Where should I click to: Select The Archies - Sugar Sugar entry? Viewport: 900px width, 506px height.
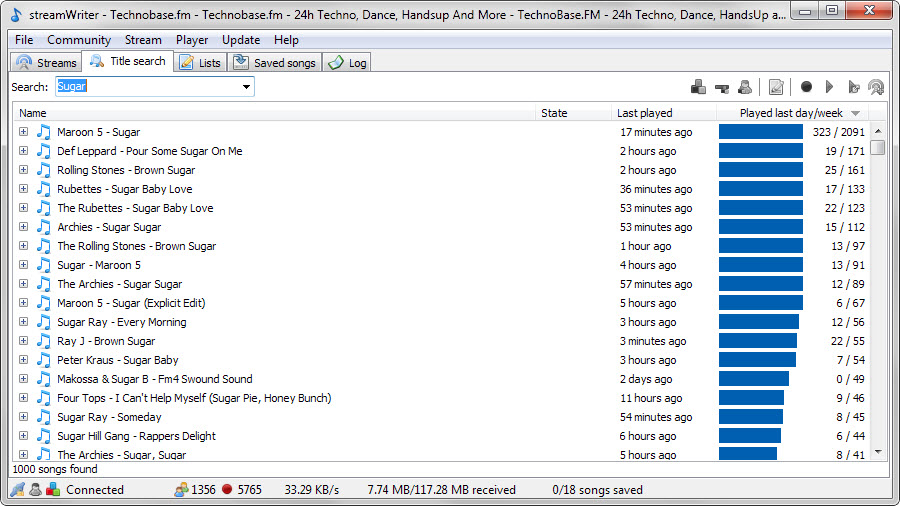pyautogui.click(x=119, y=284)
